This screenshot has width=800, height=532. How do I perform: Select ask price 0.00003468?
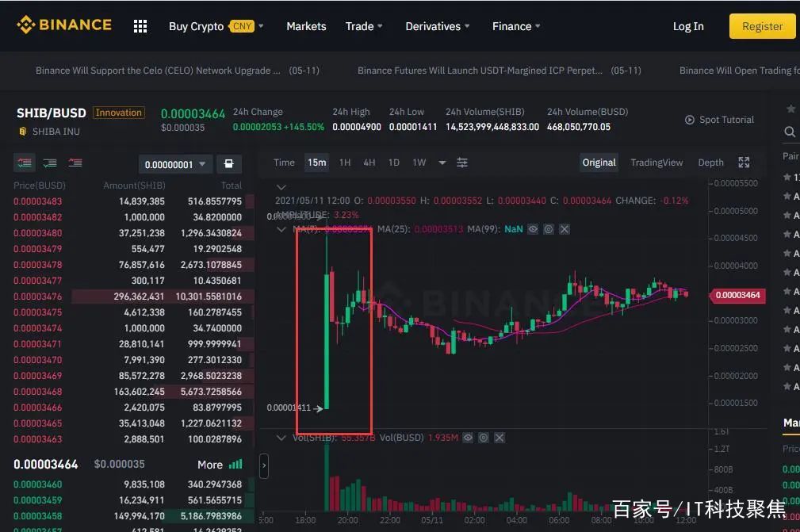(38, 392)
